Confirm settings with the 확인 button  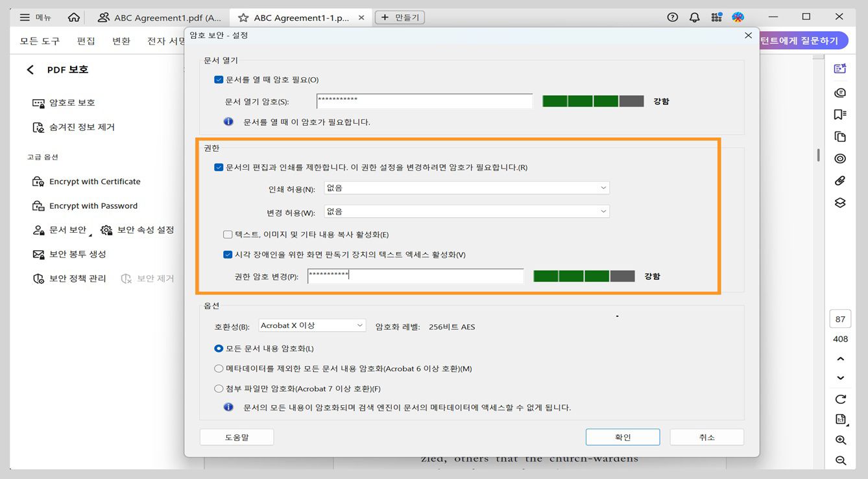coord(622,436)
